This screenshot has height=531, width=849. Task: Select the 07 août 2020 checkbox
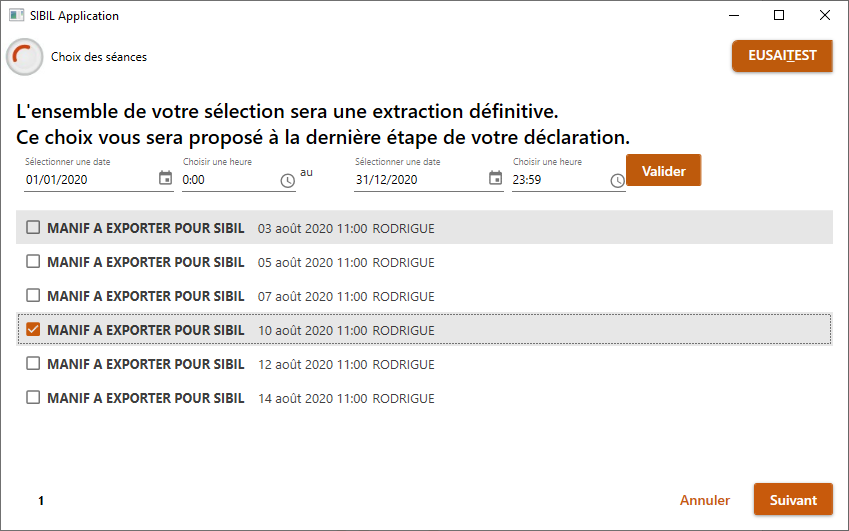click(33, 296)
